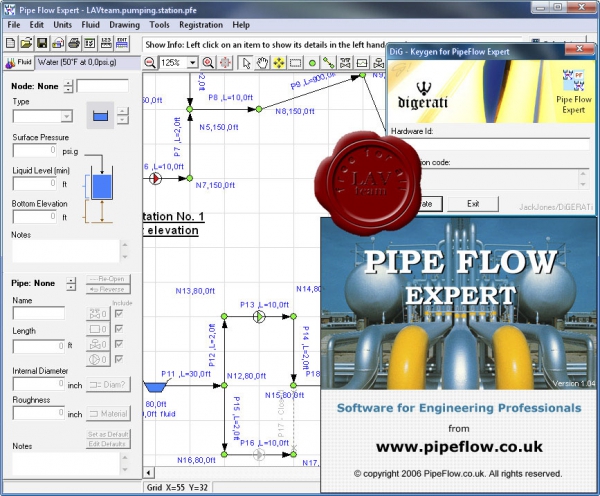The image size is (600, 496).
Task: Open the Units menu
Action: [62, 25]
